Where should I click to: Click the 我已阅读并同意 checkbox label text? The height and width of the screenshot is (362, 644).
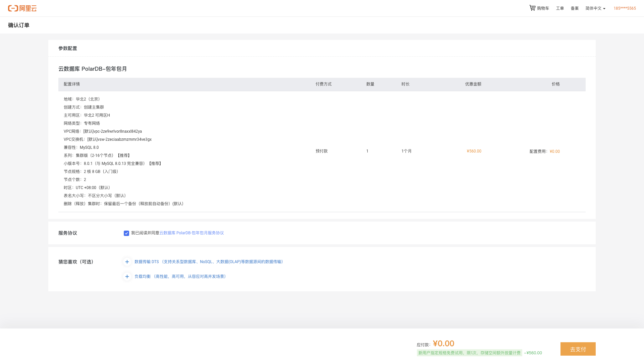point(145,233)
